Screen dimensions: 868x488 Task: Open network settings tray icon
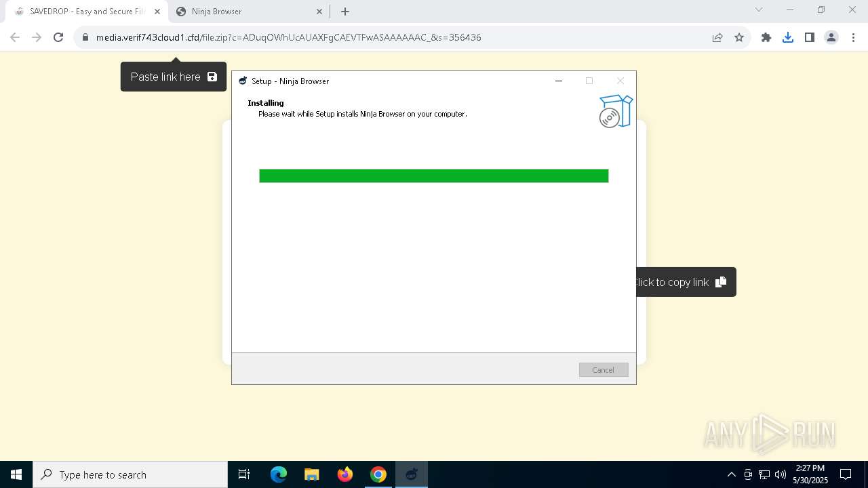point(764,474)
